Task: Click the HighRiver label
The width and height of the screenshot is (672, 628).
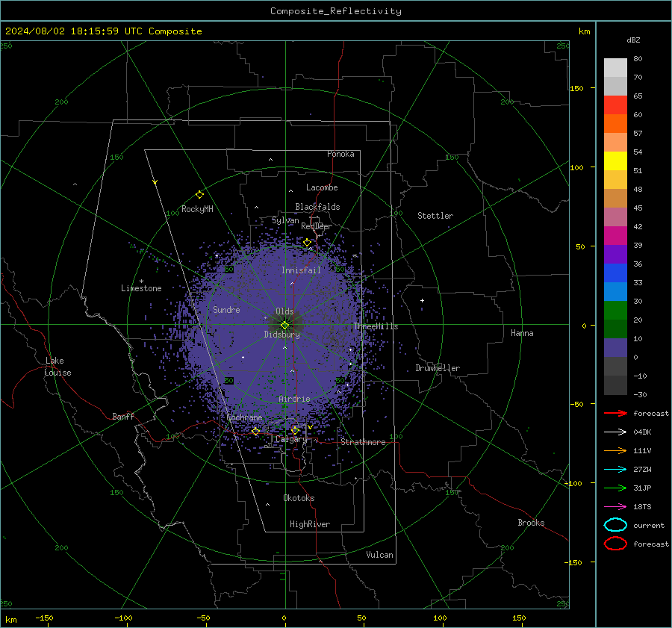Action: click(x=310, y=524)
